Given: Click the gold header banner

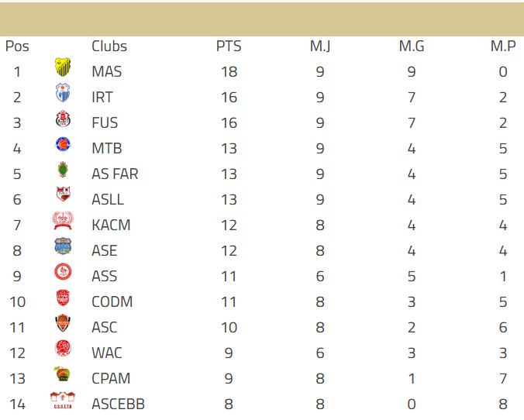Looking at the screenshot, I should point(262,19).
